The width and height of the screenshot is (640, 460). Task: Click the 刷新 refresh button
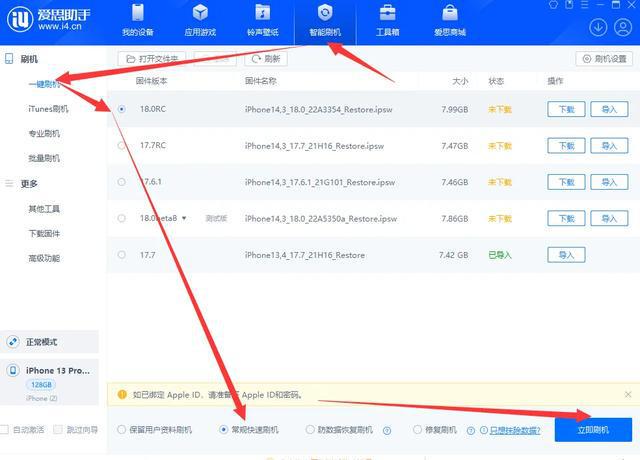tap(266, 59)
